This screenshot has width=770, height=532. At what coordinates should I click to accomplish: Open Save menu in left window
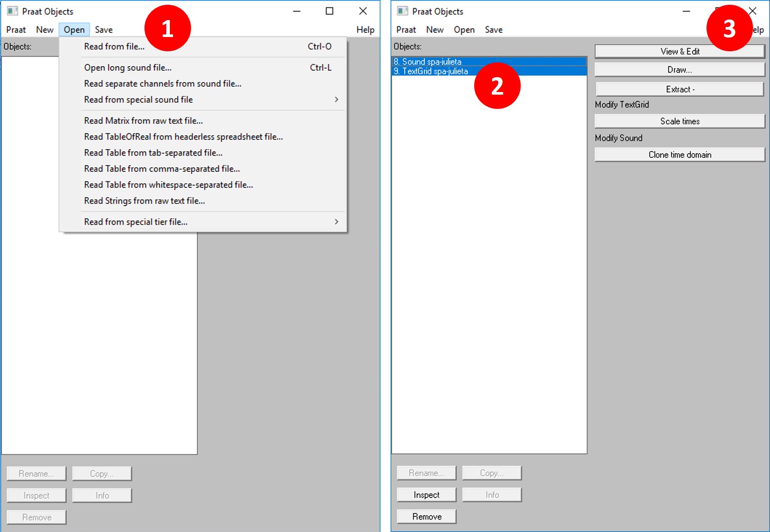tap(104, 30)
